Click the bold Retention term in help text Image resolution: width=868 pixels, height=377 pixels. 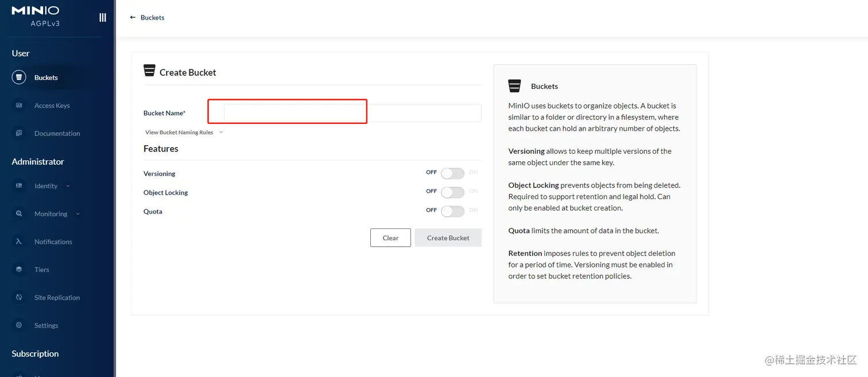point(525,253)
